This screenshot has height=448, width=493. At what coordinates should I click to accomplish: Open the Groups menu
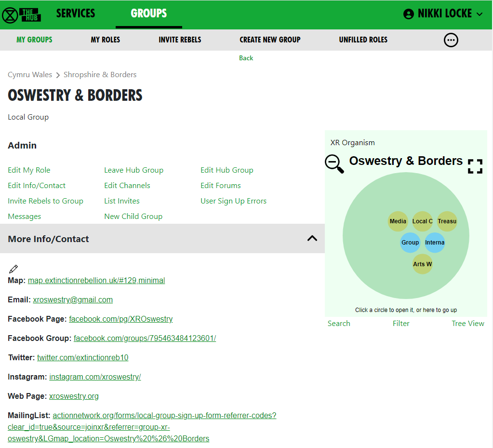click(x=149, y=14)
